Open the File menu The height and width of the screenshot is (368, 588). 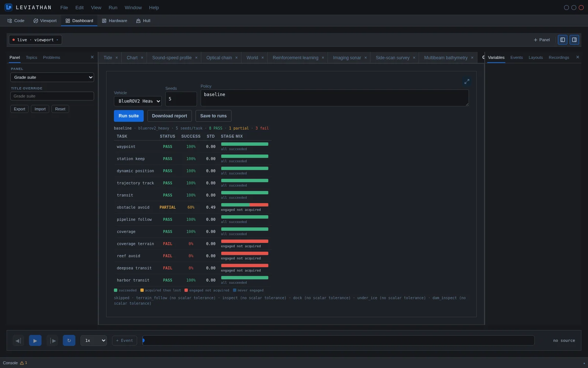tap(64, 7)
